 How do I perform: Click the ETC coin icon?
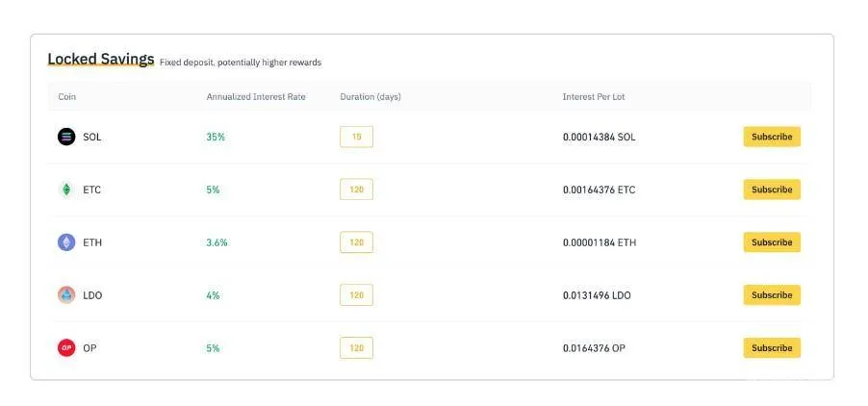point(66,190)
